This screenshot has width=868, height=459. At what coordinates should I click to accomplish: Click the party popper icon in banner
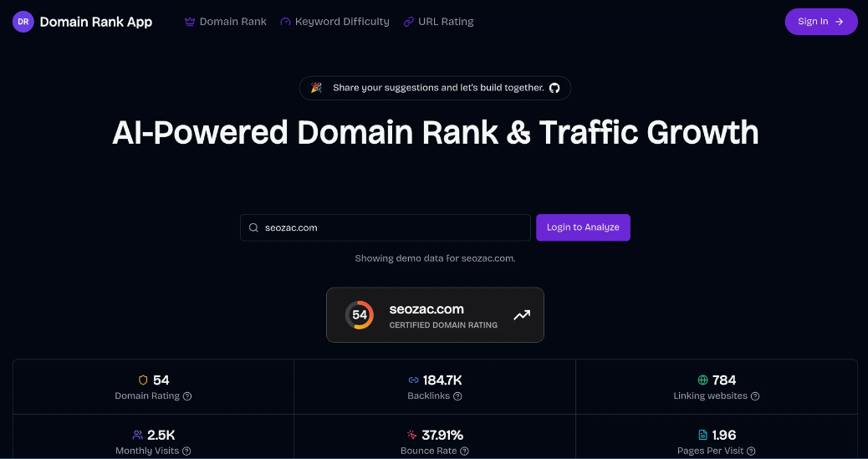tap(316, 88)
